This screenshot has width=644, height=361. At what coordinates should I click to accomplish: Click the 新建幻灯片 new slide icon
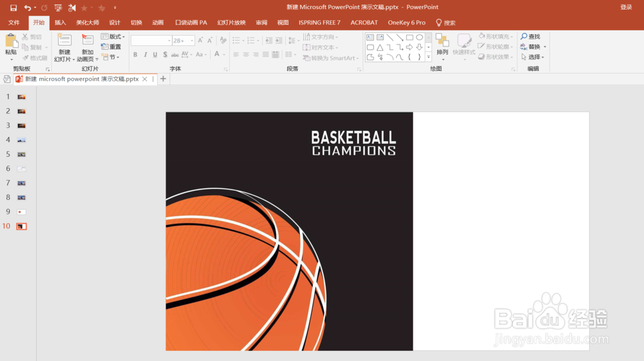[64, 41]
